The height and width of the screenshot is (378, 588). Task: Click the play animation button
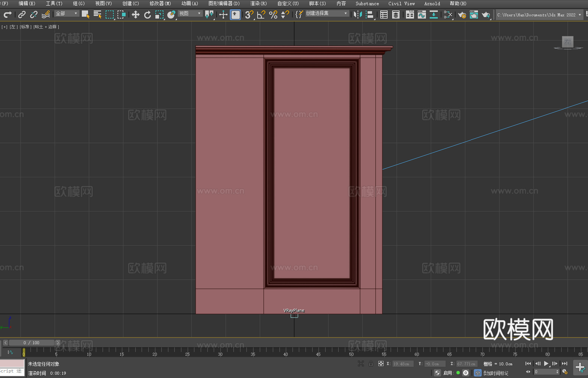point(546,364)
